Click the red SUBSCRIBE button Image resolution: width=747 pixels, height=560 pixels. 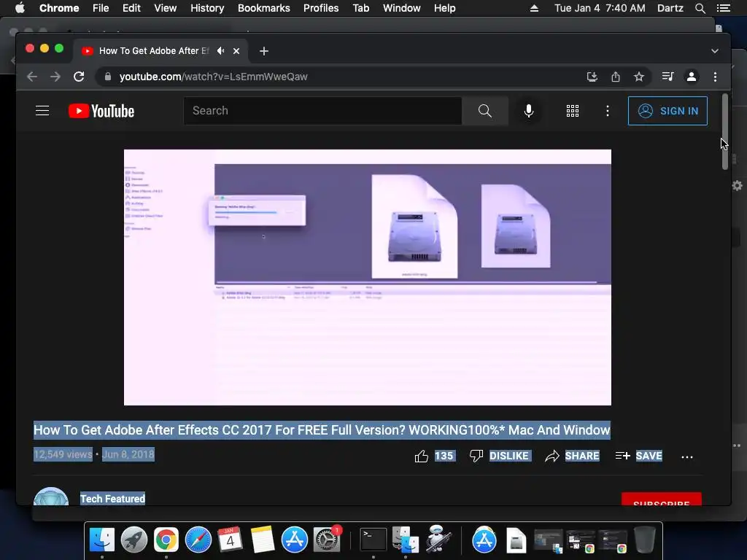click(661, 499)
